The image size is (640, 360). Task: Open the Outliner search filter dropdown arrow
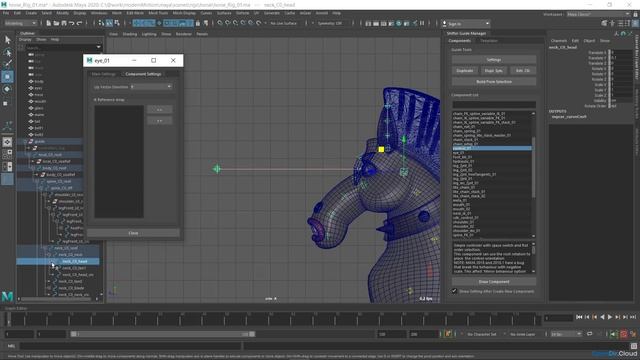tap(98, 47)
